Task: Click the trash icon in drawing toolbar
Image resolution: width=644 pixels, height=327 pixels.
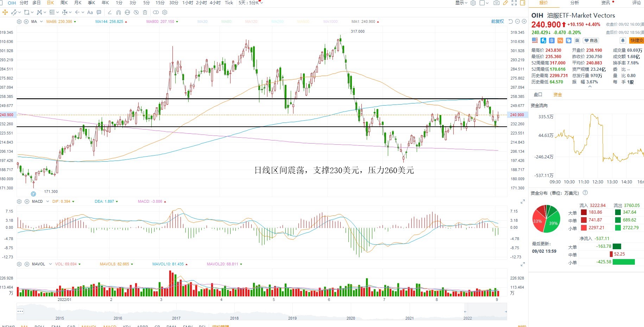Action: [145, 12]
